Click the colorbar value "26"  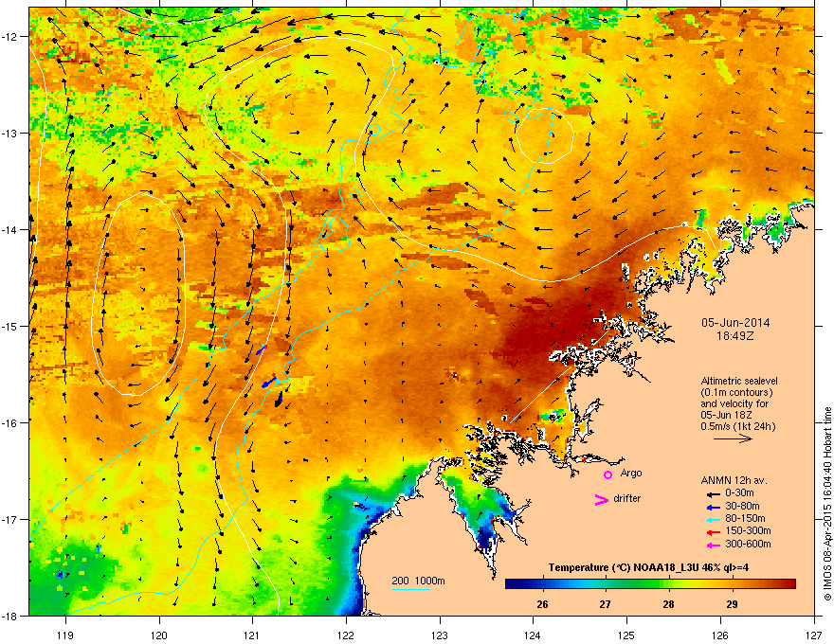(542, 604)
